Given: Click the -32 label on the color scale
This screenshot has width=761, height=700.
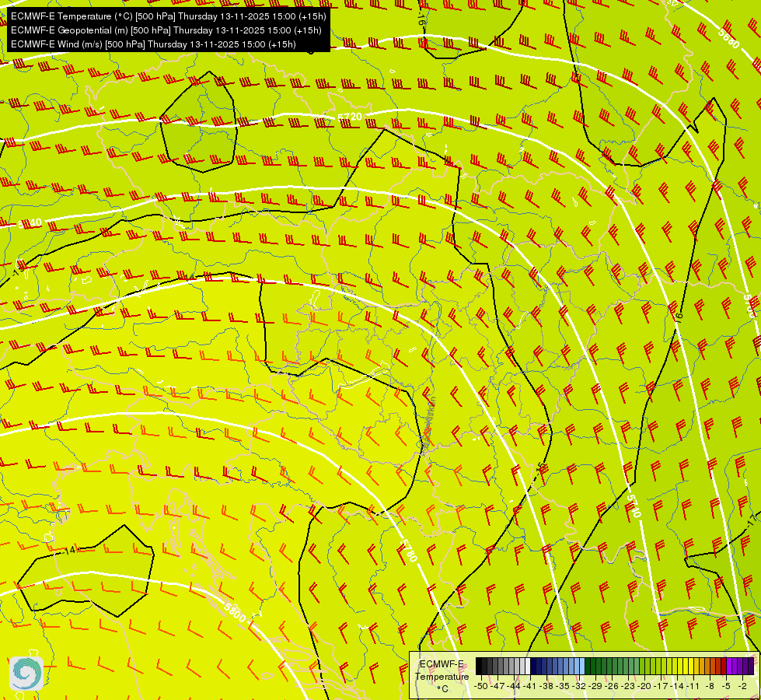Looking at the screenshot, I should point(579,686).
